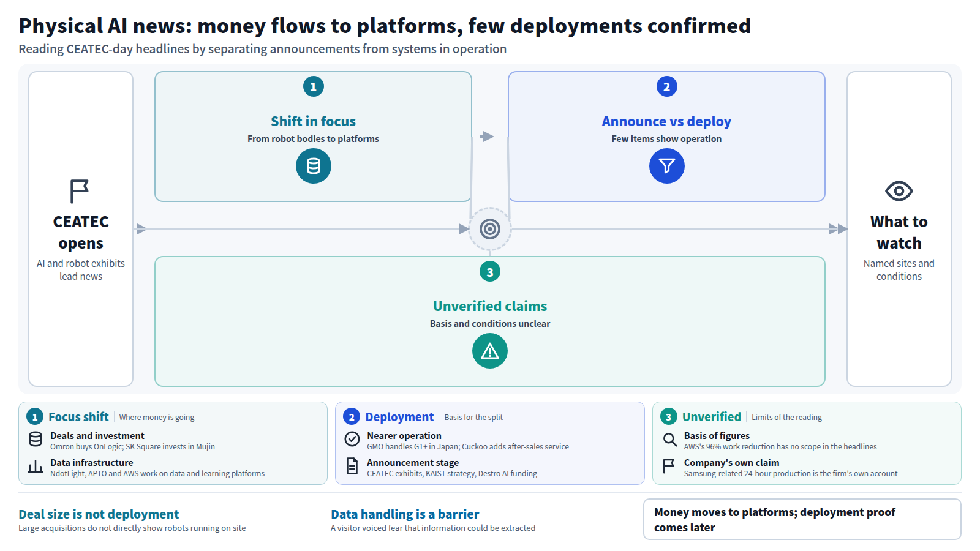The width and height of the screenshot is (980, 551).
Task: Select the Shift in focus heading
Action: pyautogui.click(x=314, y=121)
